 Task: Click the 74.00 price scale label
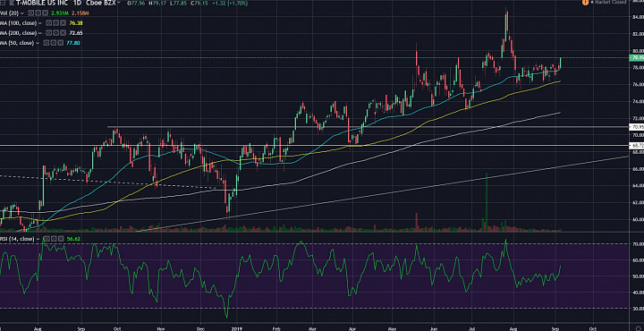(x=638, y=101)
